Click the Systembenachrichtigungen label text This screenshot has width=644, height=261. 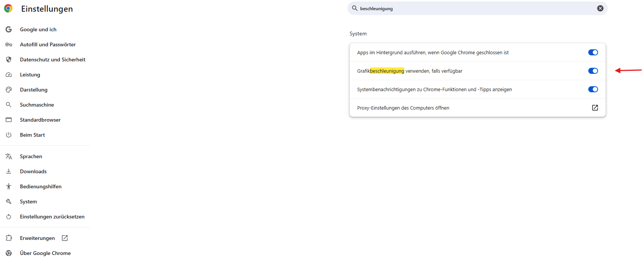coord(434,89)
